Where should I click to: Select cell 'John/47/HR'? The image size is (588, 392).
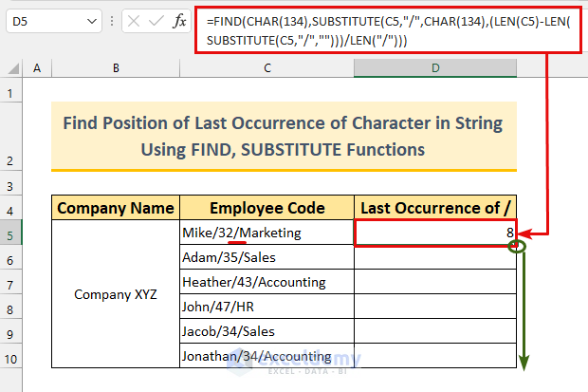click(x=267, y=307)
